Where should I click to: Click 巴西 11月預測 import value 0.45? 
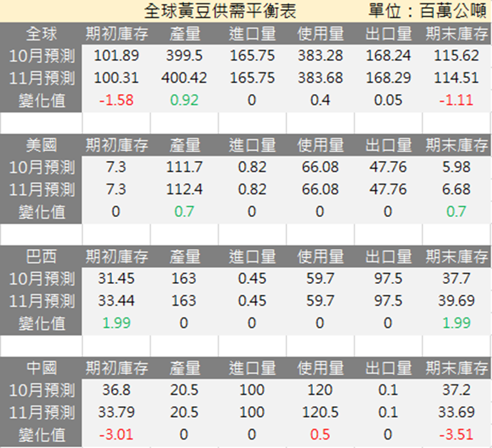[252, 301]
